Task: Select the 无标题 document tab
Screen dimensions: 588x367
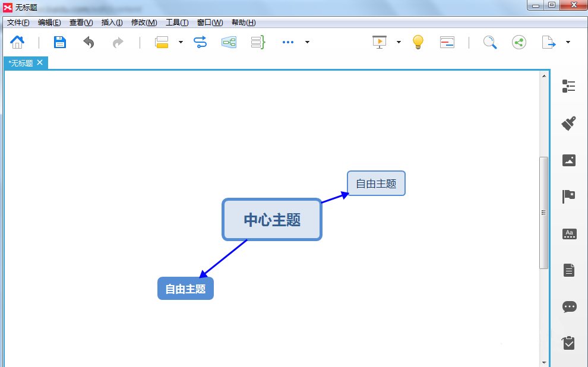Action: pyautogui.click(x=21, y=62)
